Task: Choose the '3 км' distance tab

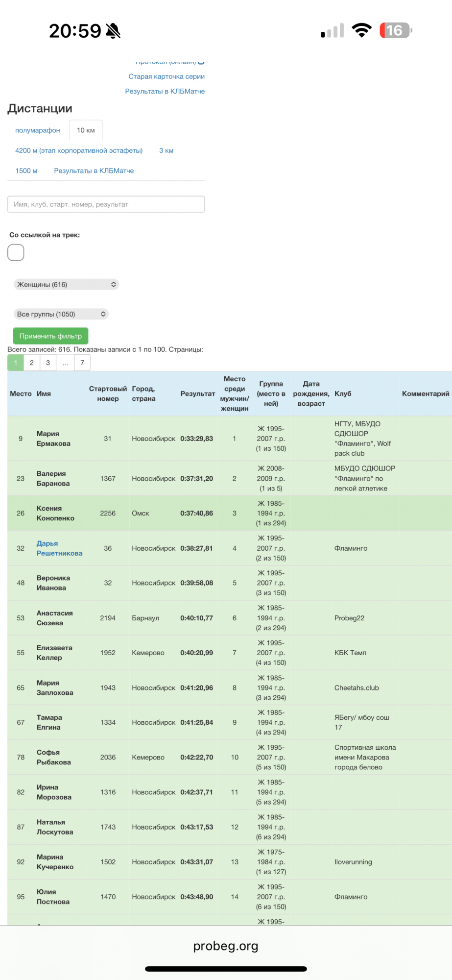Action: tap(166, 150)
